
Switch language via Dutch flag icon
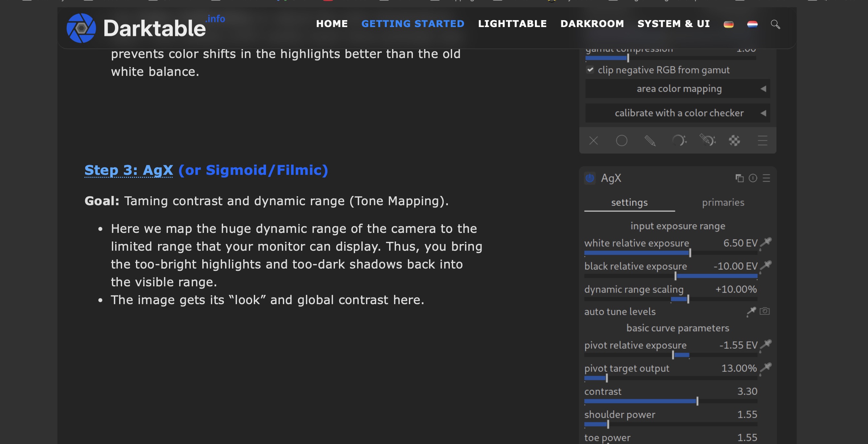[752, 24]
